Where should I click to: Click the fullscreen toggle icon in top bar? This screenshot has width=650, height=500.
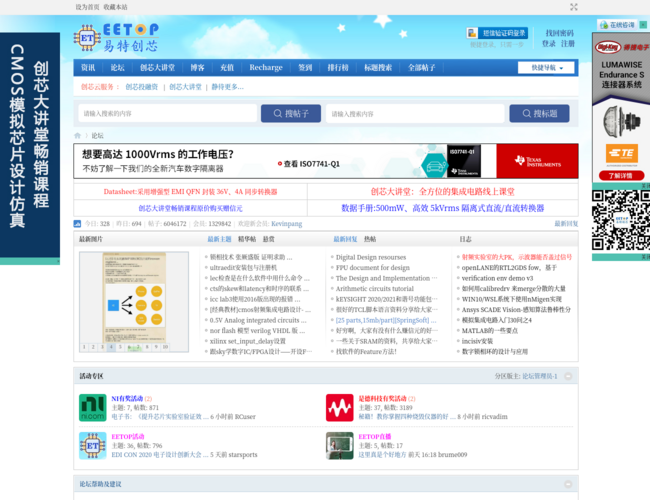pos(574,7)
